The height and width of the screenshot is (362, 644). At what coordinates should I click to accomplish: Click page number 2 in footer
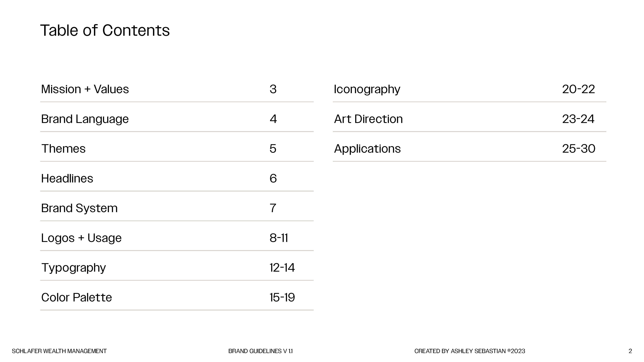[x=630, y=351]
